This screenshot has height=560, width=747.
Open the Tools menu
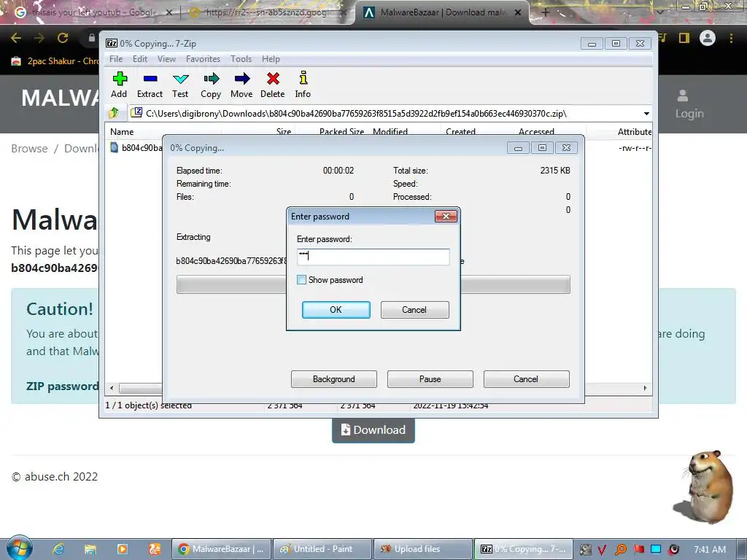pyautogui.click(x=241, y=59)
